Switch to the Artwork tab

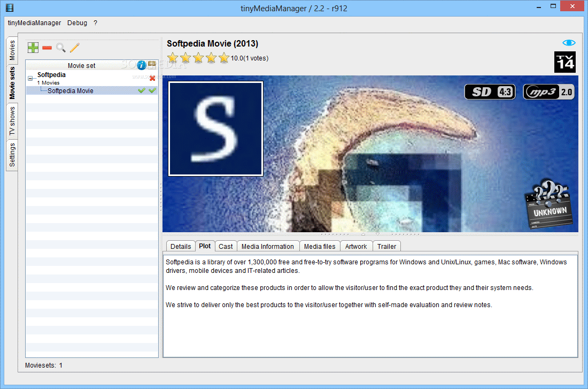pyautogui.click(x=356, y=246)
